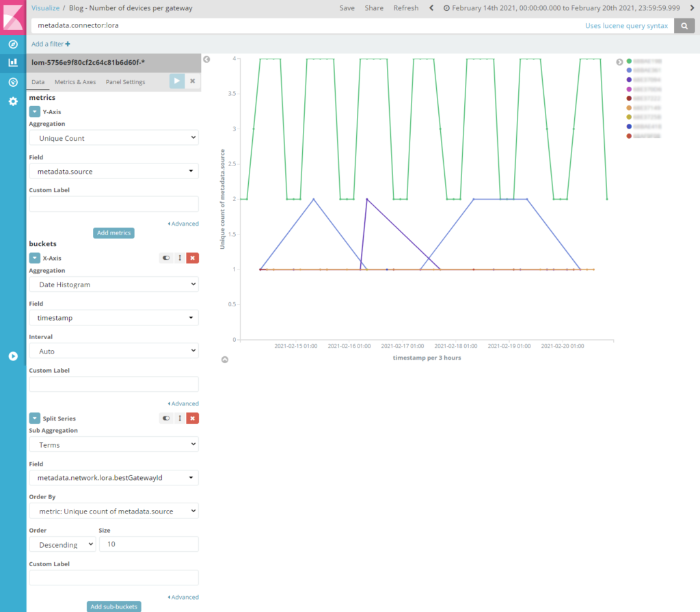Collapse the Y-Axis metric section
This screenshot has height=612, width=700.
34,111
